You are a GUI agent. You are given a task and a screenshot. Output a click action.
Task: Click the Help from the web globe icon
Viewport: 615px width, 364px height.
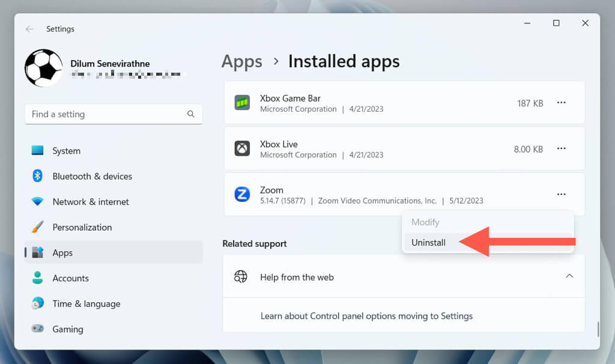(x=240, y=276)
